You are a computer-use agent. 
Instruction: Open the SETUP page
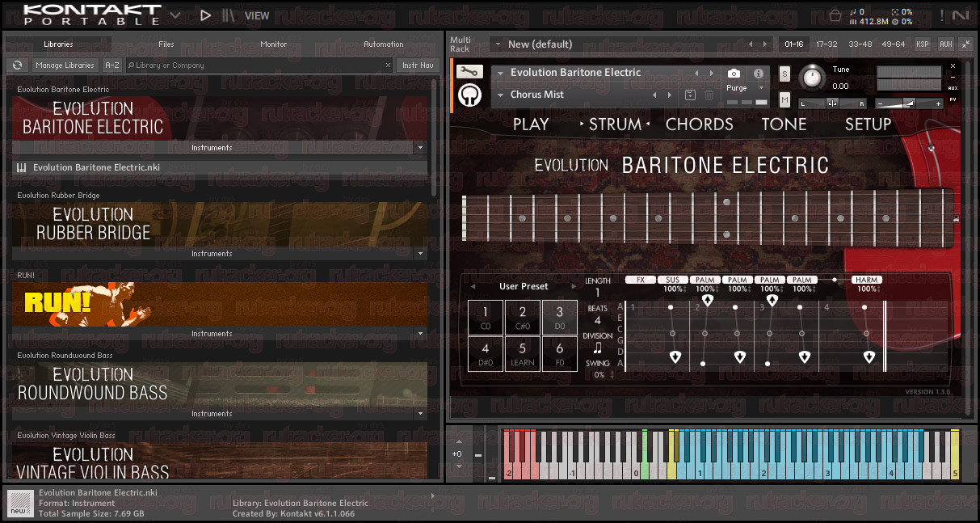coord(869,124)
